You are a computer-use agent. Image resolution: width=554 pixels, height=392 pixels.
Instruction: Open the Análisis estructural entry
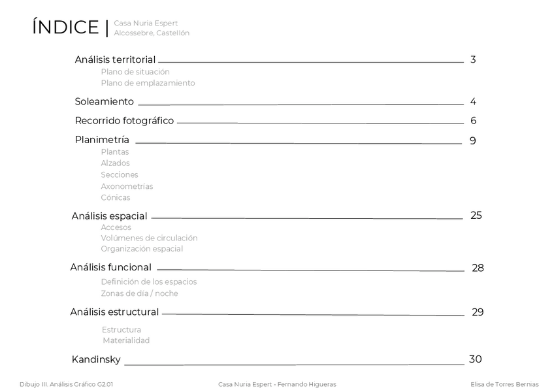tap(114, 312)
